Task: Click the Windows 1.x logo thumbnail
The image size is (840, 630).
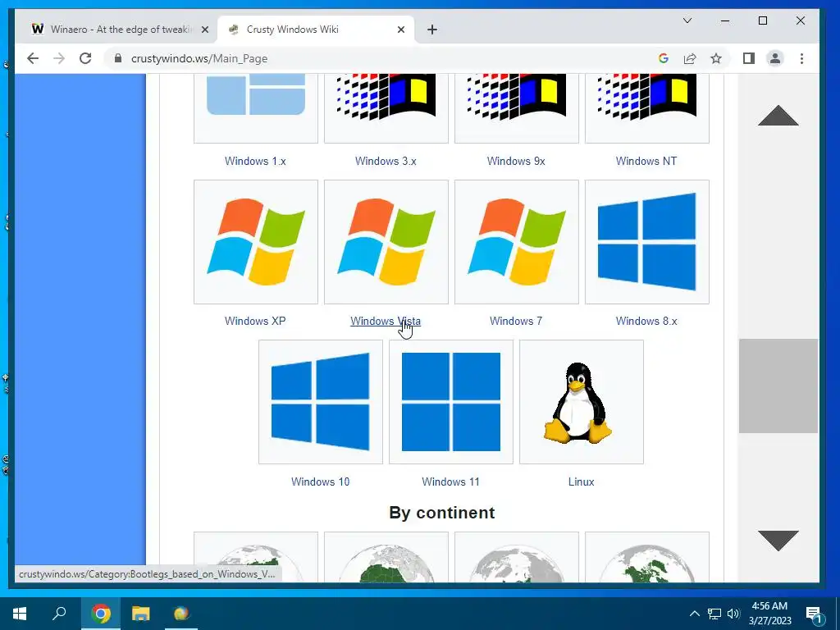Action: (x=256, y=107)
